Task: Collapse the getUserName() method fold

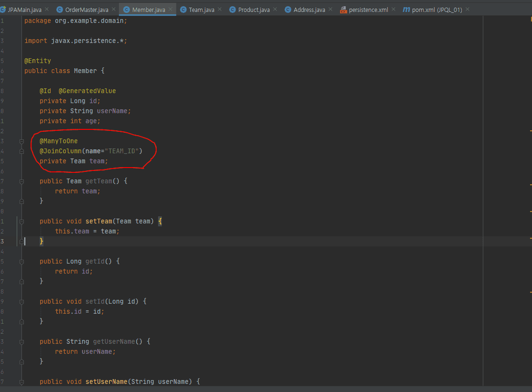Action: coord(21,342)
